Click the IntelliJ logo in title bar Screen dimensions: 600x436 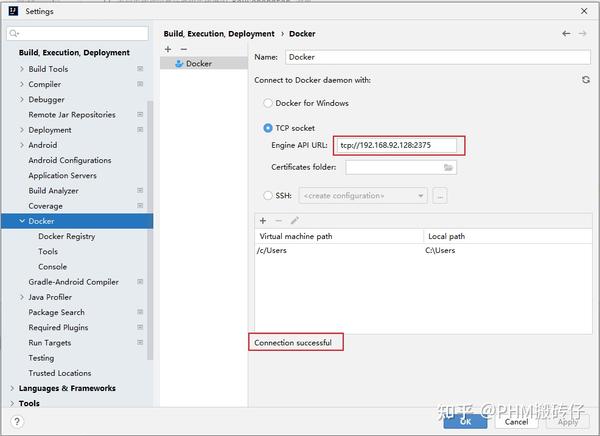[13, 11]
